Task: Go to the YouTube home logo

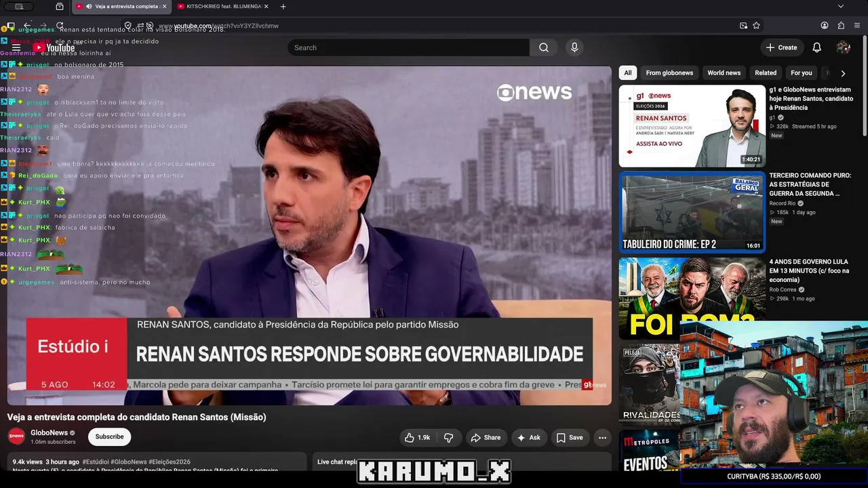Action: (54, 47)
